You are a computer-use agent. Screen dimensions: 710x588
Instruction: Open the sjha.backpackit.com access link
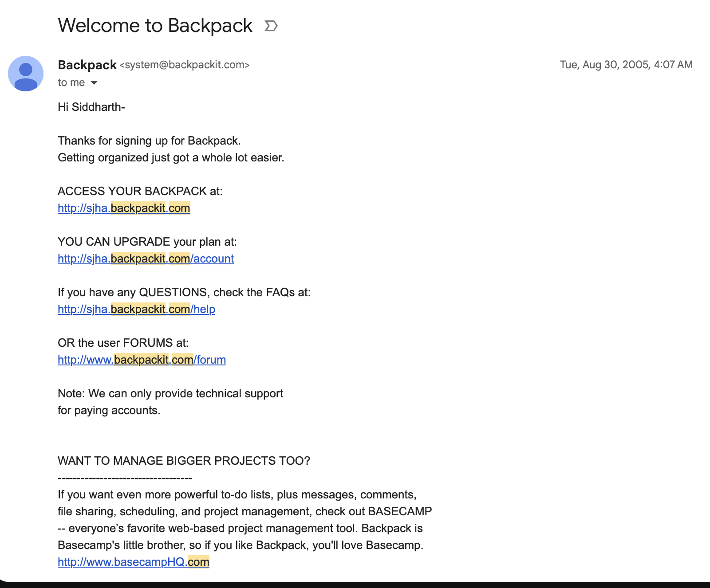pos(124,208)
